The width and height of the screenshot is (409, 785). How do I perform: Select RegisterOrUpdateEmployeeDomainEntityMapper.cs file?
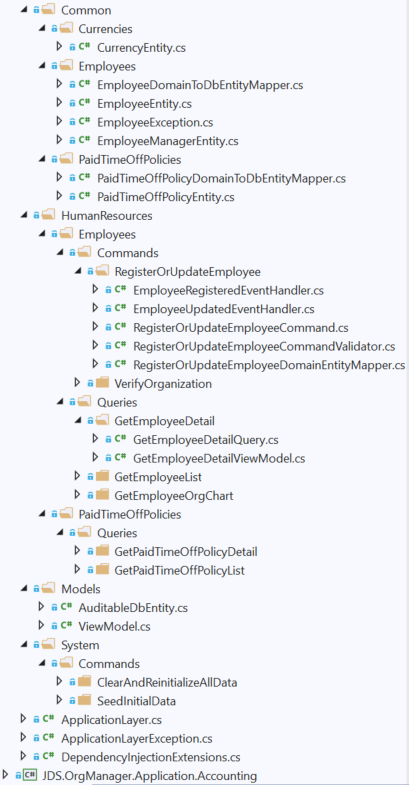pos(269,365)
